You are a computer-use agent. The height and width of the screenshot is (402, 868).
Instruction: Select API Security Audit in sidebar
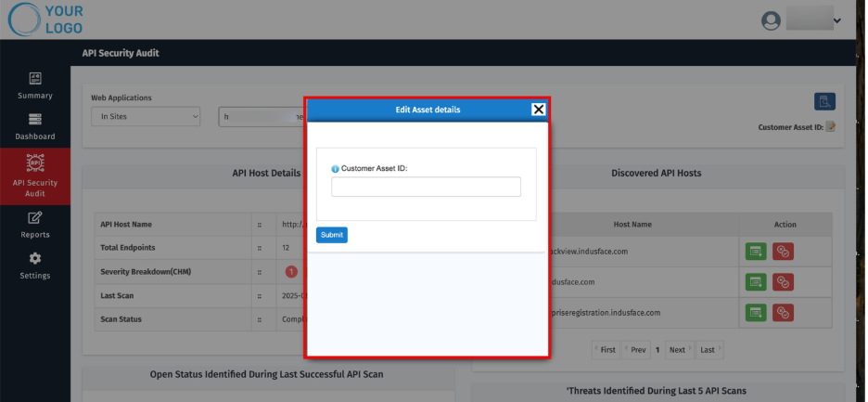click(x=35, y=175)
